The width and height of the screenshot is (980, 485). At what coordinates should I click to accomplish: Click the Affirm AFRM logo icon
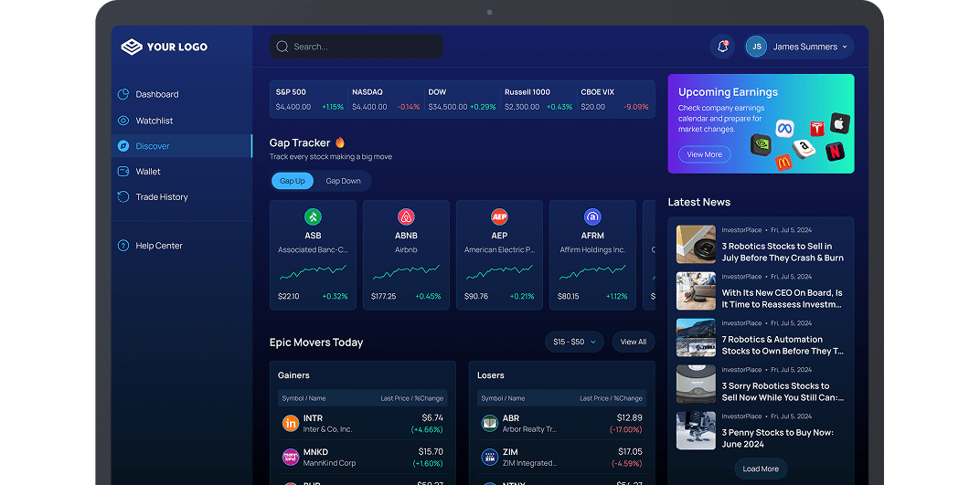tap(591, 216)
